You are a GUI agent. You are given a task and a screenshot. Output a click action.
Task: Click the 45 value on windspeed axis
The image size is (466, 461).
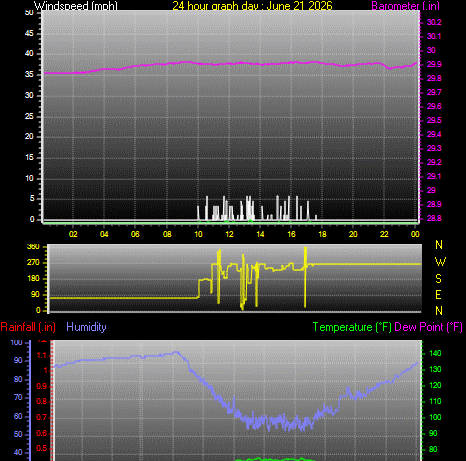click(x=29, y=33)
